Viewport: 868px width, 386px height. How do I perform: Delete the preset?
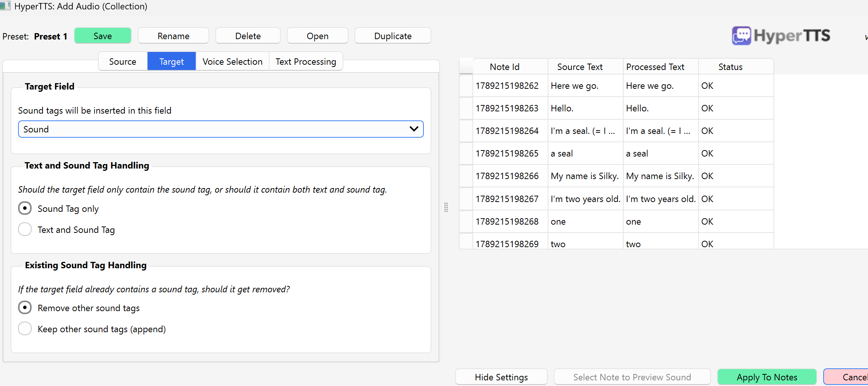click(248, 36)
